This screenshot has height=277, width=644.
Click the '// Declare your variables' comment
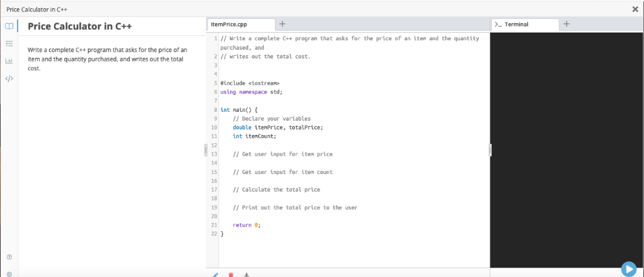click(272, 119)
